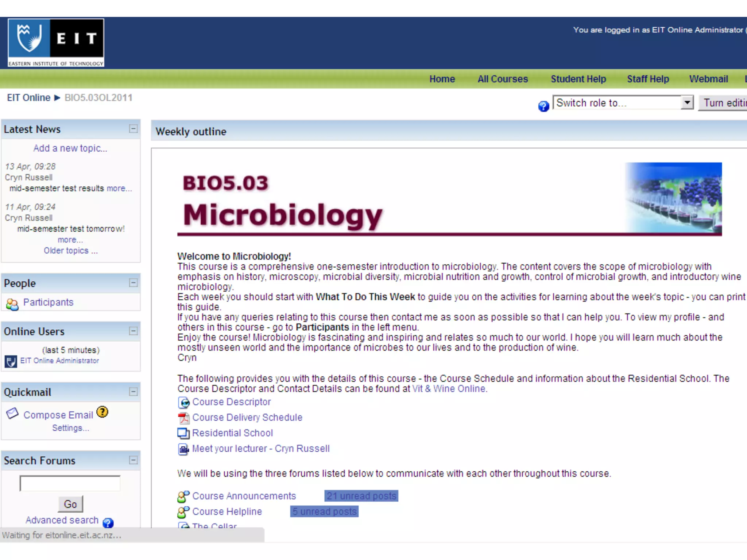Click the Compose Email envelope icon
This screenshot has width=747, height=560.
[12, 413]
